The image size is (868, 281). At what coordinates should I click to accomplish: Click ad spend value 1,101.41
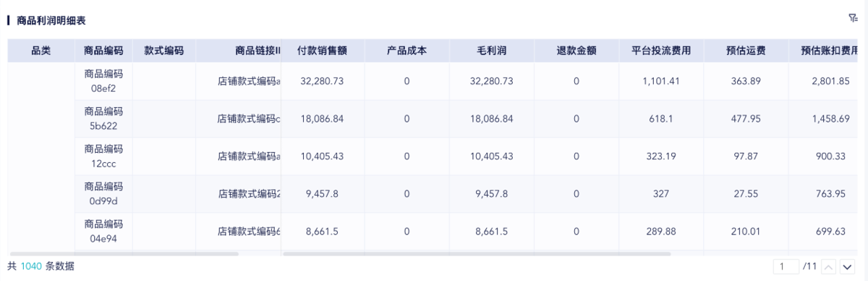(661, 81)
